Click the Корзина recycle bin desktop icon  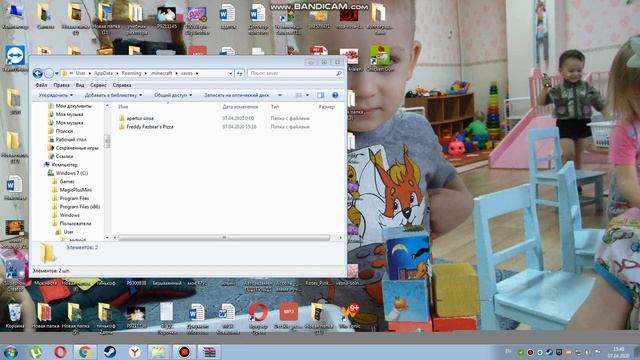14,316
